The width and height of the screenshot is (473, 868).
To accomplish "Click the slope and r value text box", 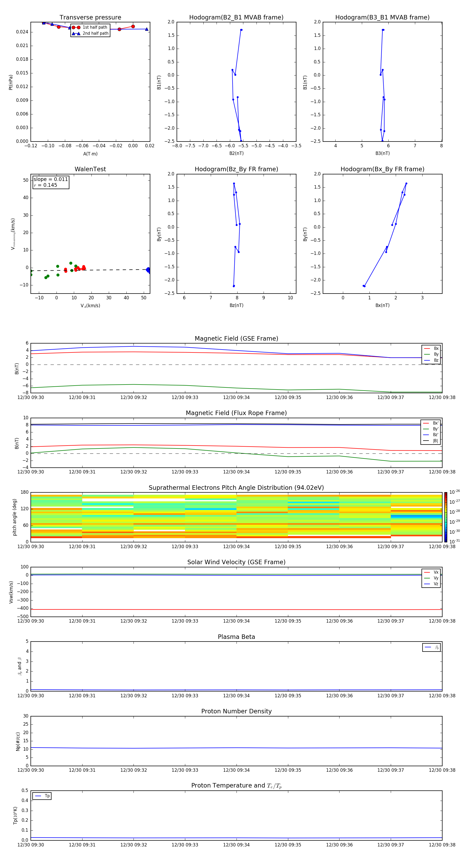I will 50,182.
